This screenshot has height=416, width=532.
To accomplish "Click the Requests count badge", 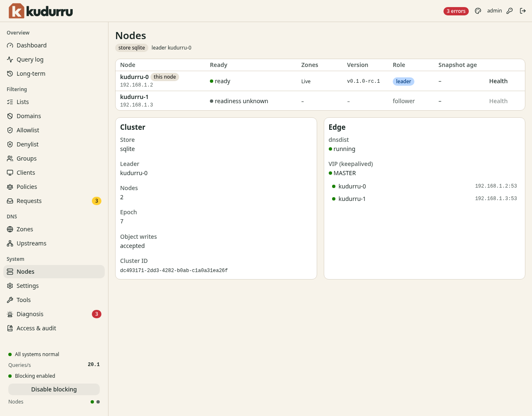I will click(x=96, y=201).
